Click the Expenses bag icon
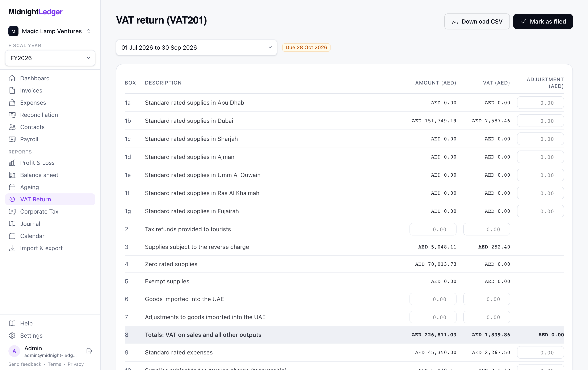The image size is (588, 370). pos(12,103)
